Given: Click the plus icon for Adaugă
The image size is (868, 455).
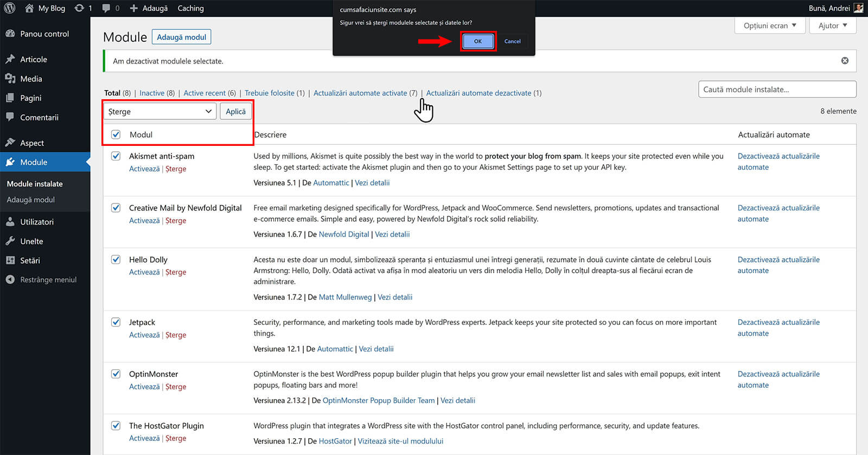Looking at the screenshot, I should (x=134, y=8).
